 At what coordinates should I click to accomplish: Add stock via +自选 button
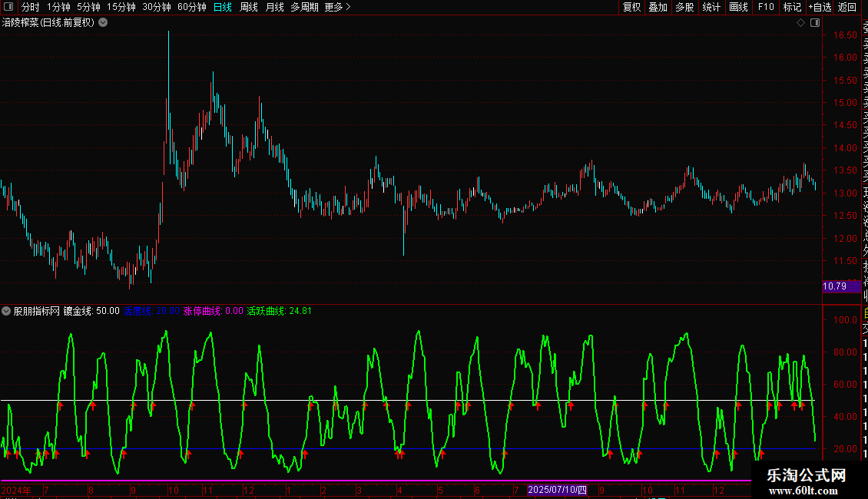[x=820, y=7]
